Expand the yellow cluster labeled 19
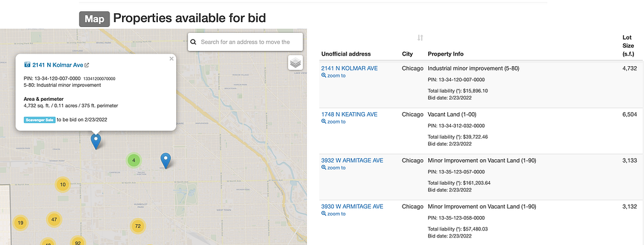Viewport: 644px width, 245px height. click(x=21, y=223)
